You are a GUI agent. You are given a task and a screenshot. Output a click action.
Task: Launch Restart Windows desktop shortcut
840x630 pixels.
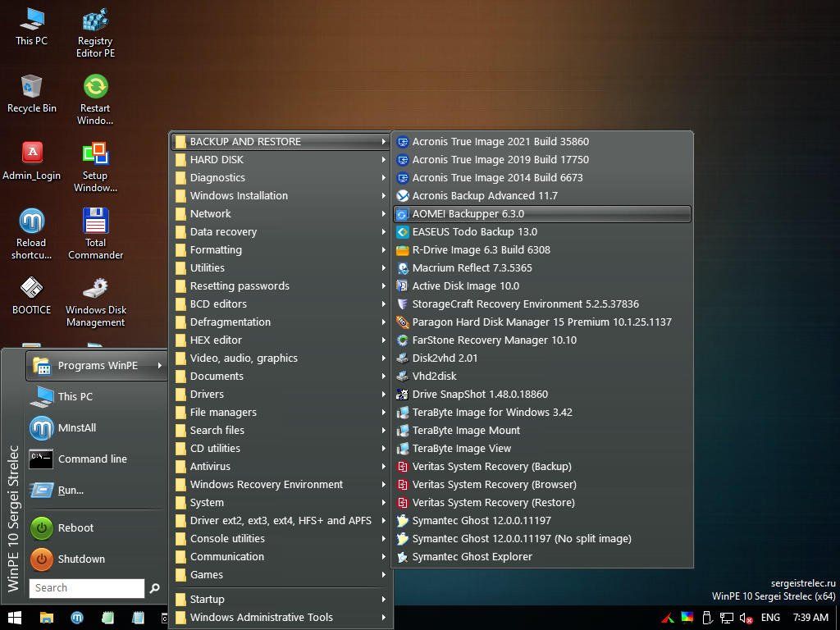[x=95, y=100]
